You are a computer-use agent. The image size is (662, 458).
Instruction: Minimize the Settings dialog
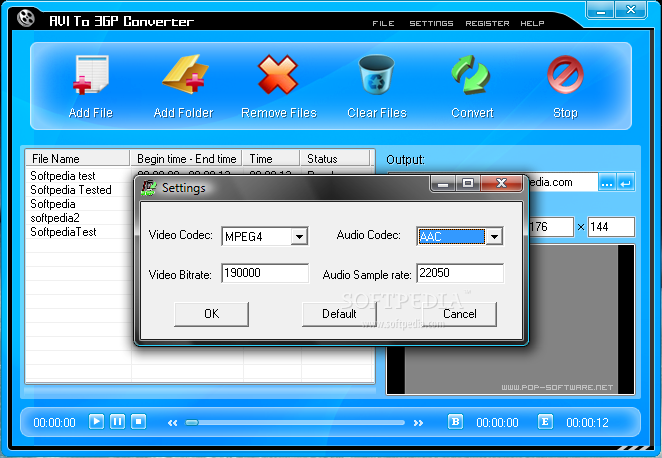point(443,183)
